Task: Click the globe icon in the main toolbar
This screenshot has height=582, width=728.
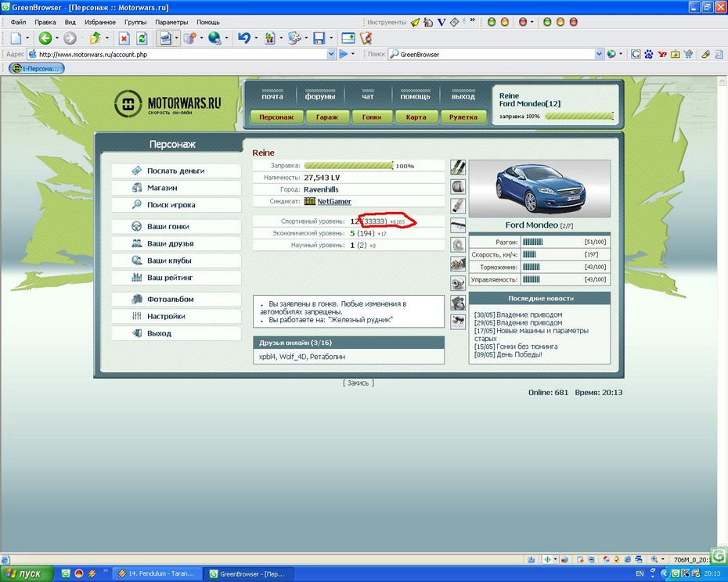Action: (214, 38)
